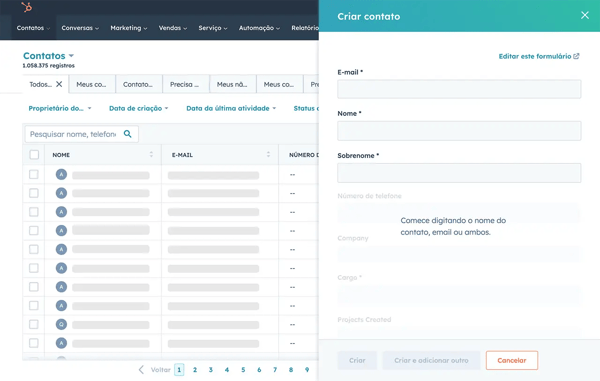600x381 pixels.
Task: Click Editar este formulário link
Action: [535, 56]
